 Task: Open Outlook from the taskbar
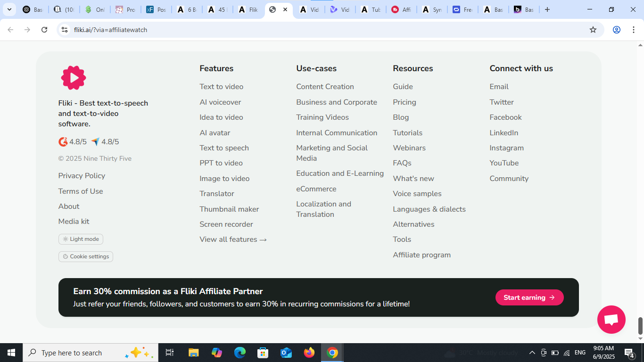286,353
